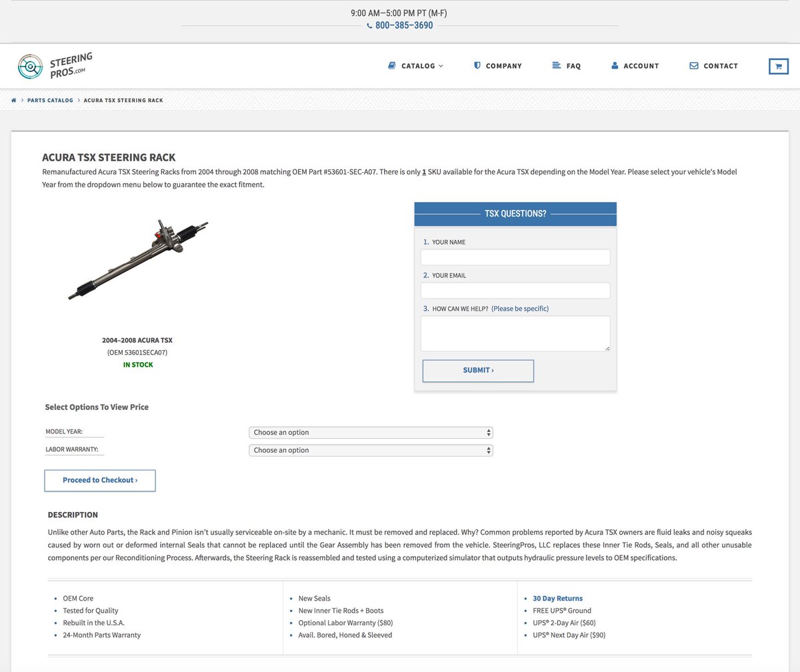
Task: Focus the Your Name input field
Action: pos(515,257)
